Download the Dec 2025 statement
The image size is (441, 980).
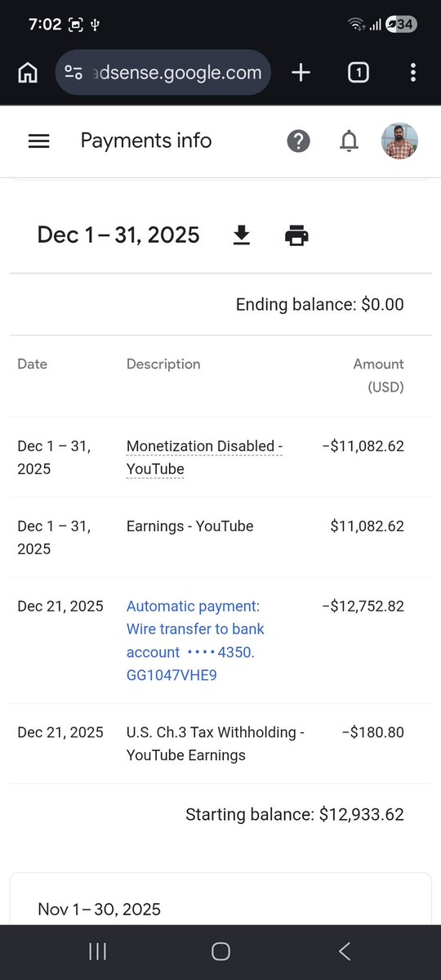coord(241,235)
